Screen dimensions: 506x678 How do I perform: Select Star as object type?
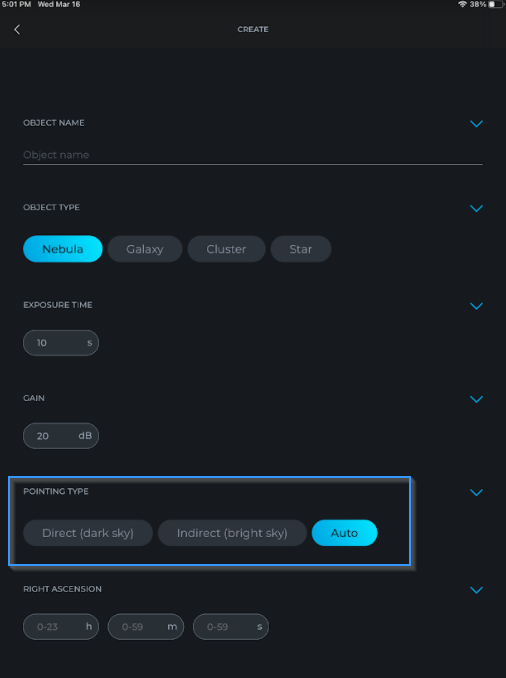[301, 249]
